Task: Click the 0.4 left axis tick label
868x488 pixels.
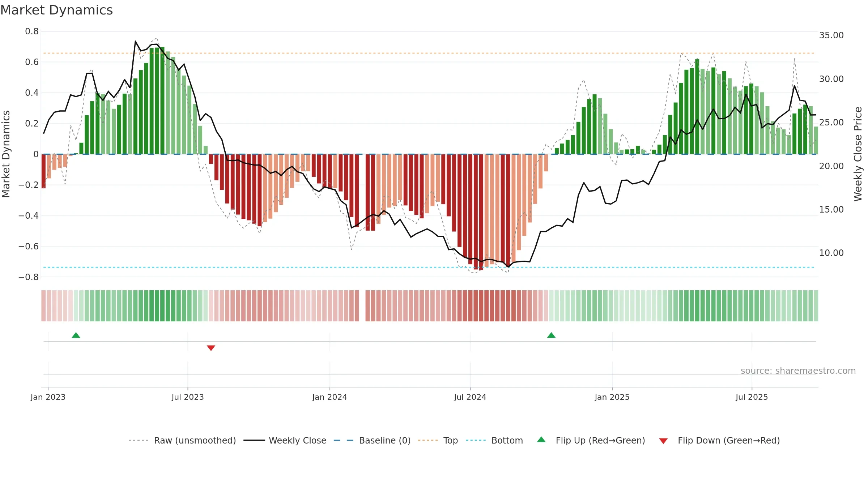Action: [32, 93]
